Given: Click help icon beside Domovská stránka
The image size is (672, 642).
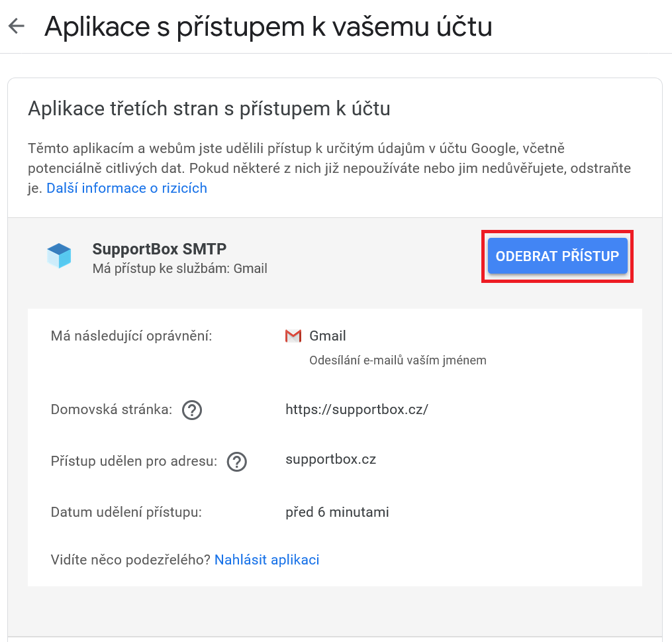Looking at the screenshot, I should click(191, 410).
